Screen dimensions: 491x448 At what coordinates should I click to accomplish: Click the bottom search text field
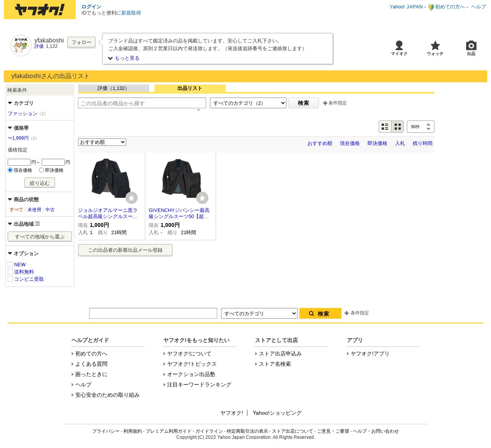153,313
